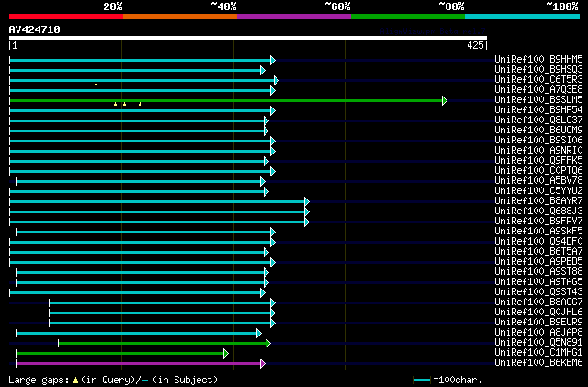
Task: Click the yellow gap marker under C6T5R3 bar
Action: pos(96,84)
